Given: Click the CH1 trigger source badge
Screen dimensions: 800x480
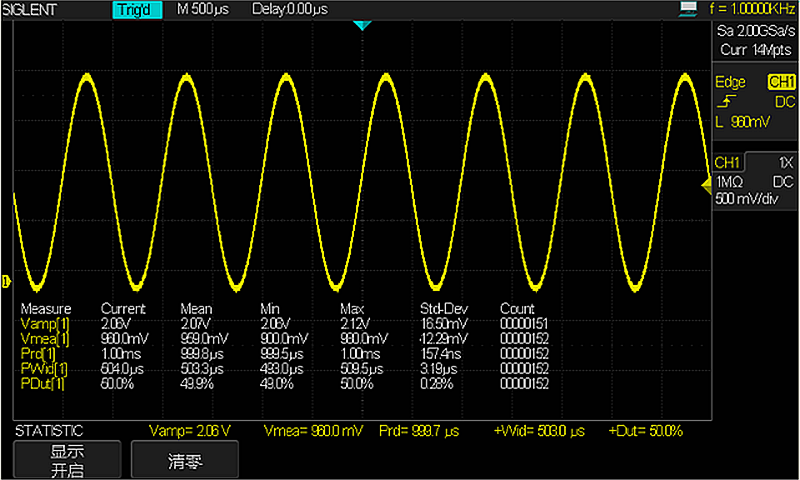Looking at the screenshot, I should [780, 82].
